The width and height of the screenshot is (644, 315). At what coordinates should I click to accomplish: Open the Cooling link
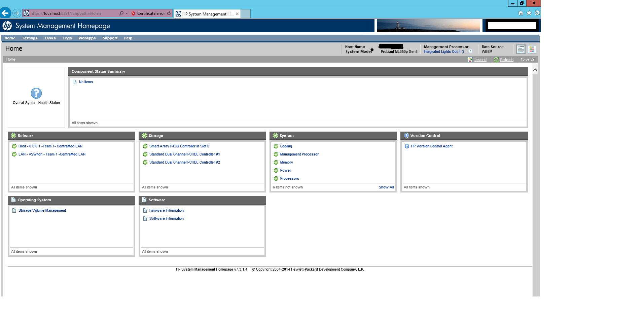(x=286, y=146)
